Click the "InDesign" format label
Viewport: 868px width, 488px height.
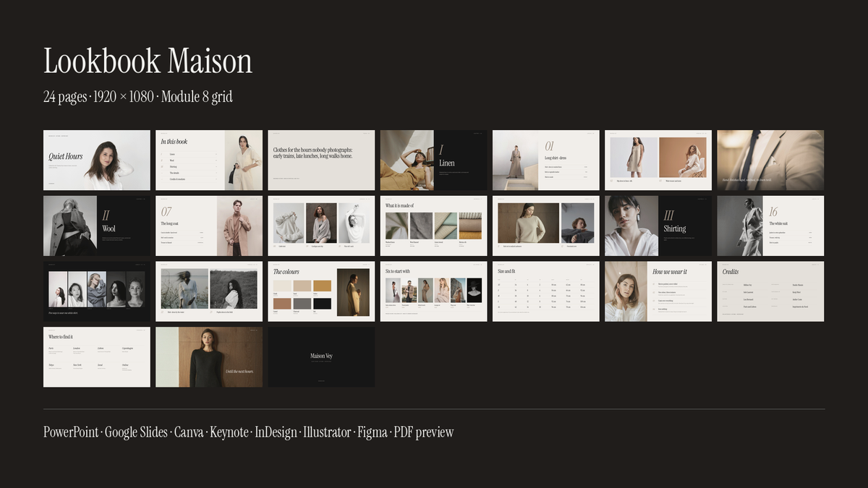(x=276, y=432)
